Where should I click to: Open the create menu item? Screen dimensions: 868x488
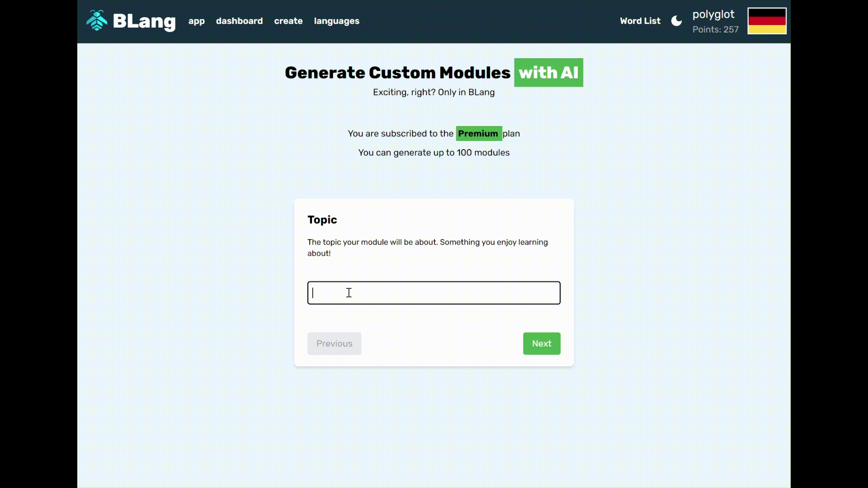(x=288, y=21)
